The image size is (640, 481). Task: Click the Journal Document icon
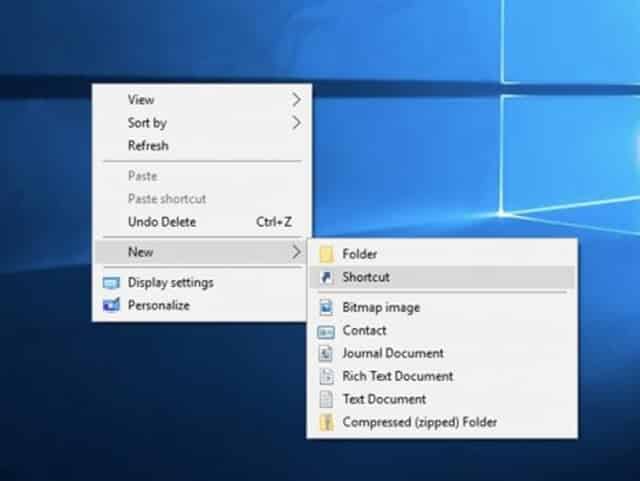(x=324, y=354)
